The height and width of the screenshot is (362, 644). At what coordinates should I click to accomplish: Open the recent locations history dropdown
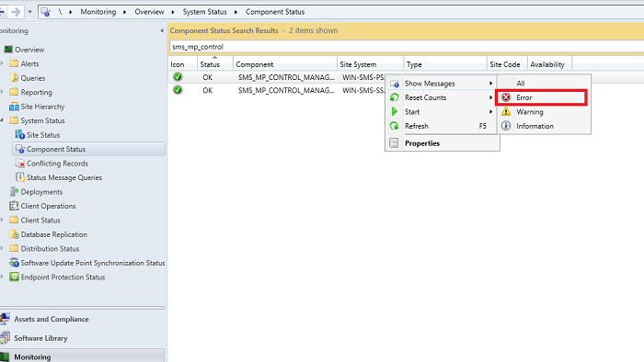pyautogui.click(x=30, y=12)
